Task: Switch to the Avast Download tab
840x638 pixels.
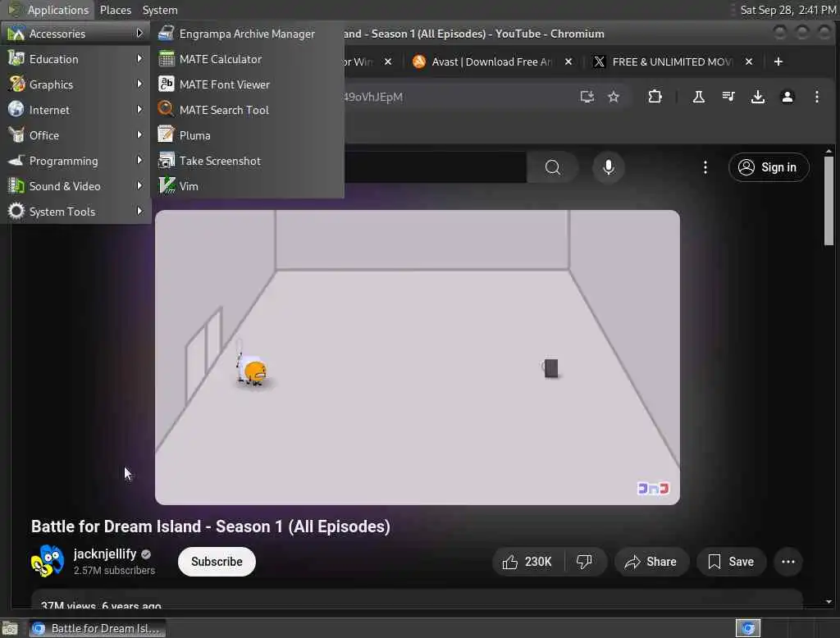Action: click(x=491, y=62)
